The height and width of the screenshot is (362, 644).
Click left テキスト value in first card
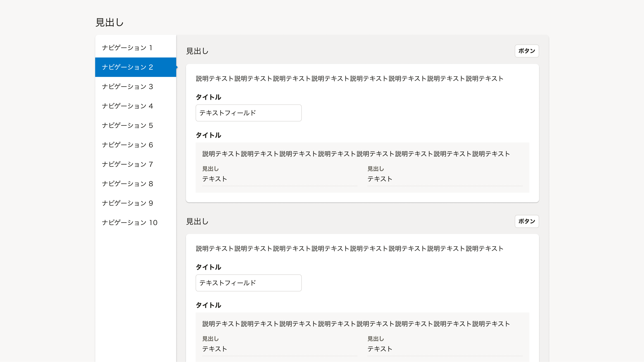214,179
